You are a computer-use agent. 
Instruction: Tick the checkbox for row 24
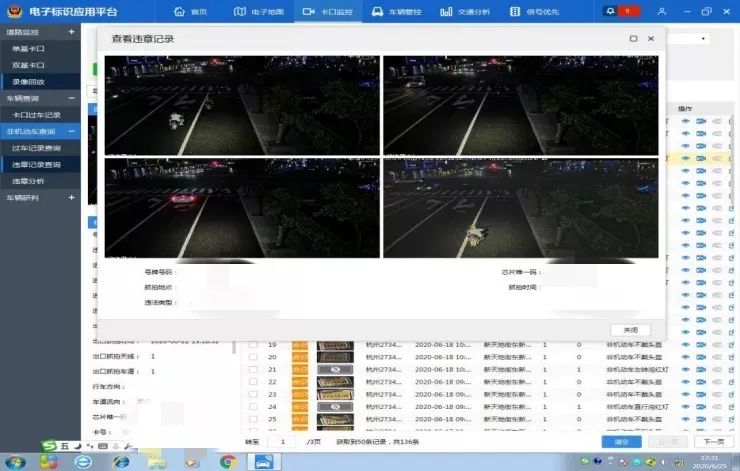pos(253,406)
